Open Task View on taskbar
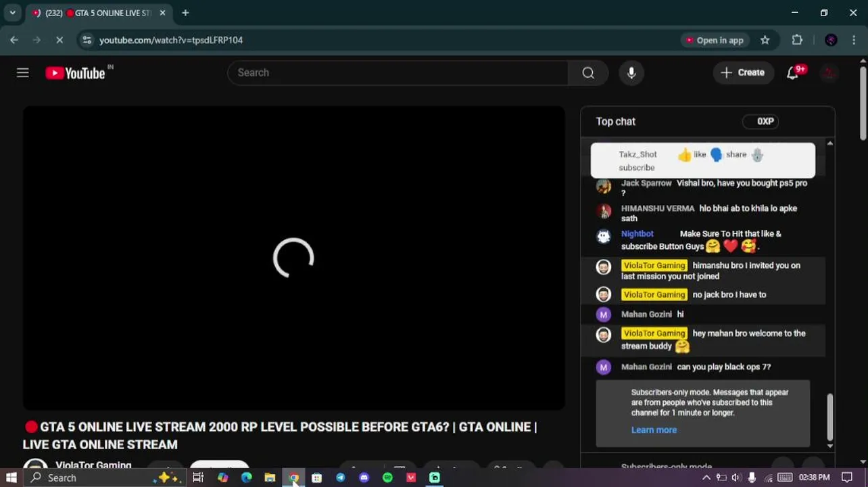Screen dimensions: 868x487 coord(198,478)
